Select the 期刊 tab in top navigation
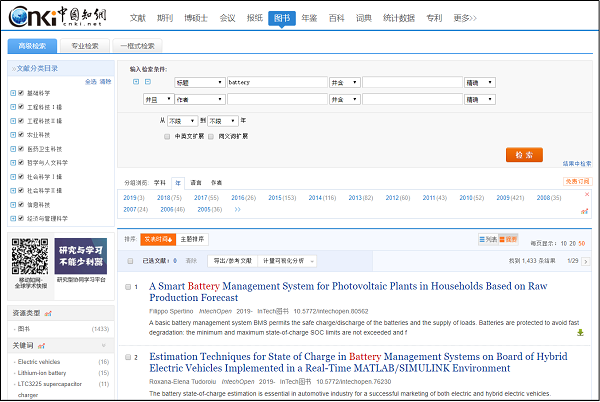600x402 pixels. pyautogui.click(x=165, y=18)
